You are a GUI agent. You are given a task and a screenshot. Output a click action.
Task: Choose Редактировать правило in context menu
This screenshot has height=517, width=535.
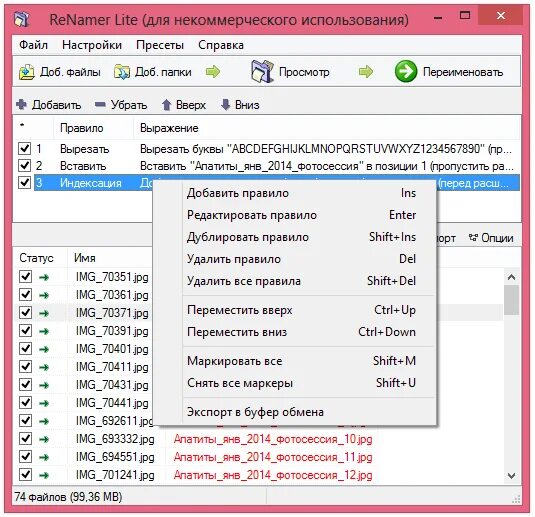295,215
